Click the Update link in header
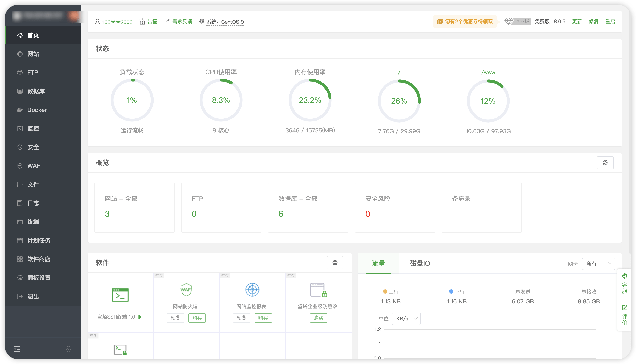The width and height of the screenshot is (636, 364). pos(577,22)
